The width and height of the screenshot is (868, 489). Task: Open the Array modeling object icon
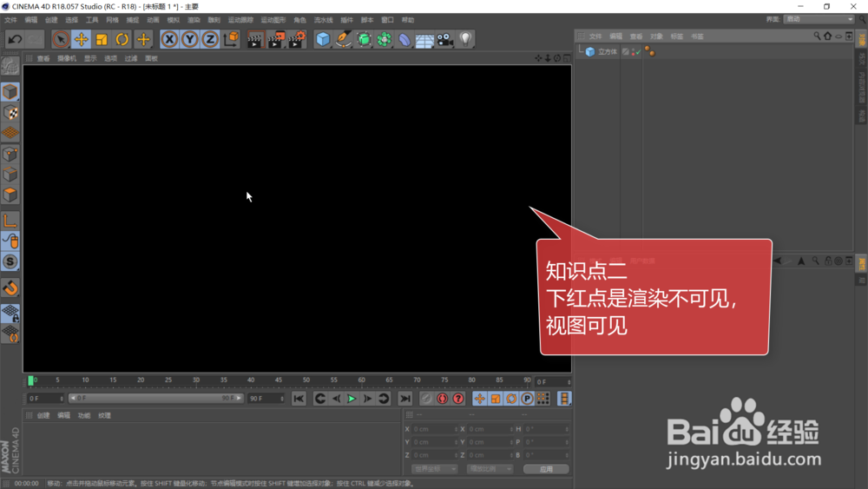[385, 39]
